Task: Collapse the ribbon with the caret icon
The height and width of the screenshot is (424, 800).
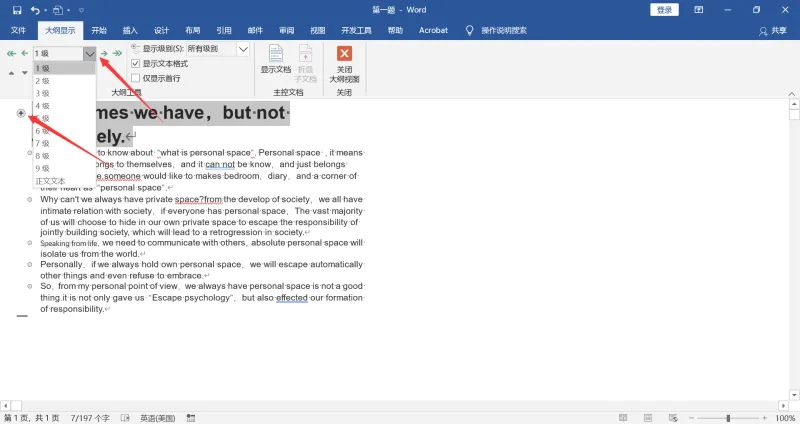Action: [791, 93]
